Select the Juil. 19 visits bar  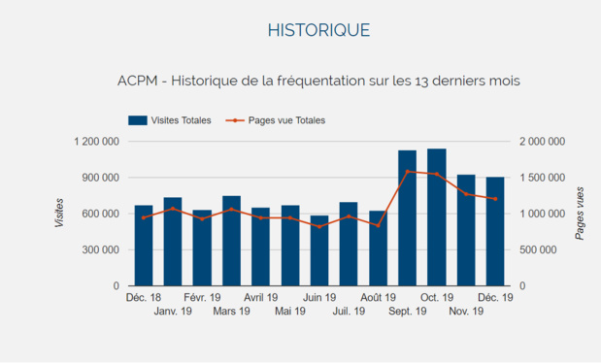pos(349,244)
